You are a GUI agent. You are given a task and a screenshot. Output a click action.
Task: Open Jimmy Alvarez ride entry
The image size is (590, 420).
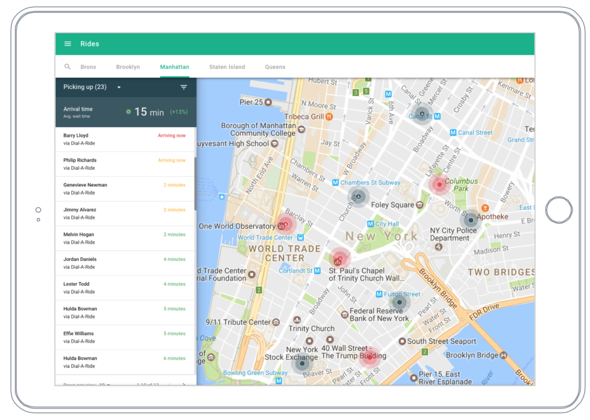tap(126, 214)
